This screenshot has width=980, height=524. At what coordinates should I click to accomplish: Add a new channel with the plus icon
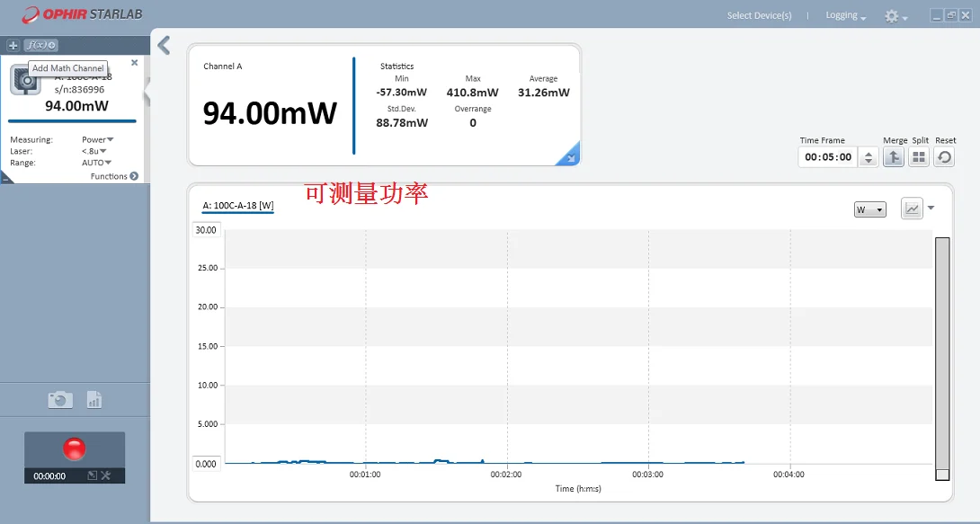(13, 45)
